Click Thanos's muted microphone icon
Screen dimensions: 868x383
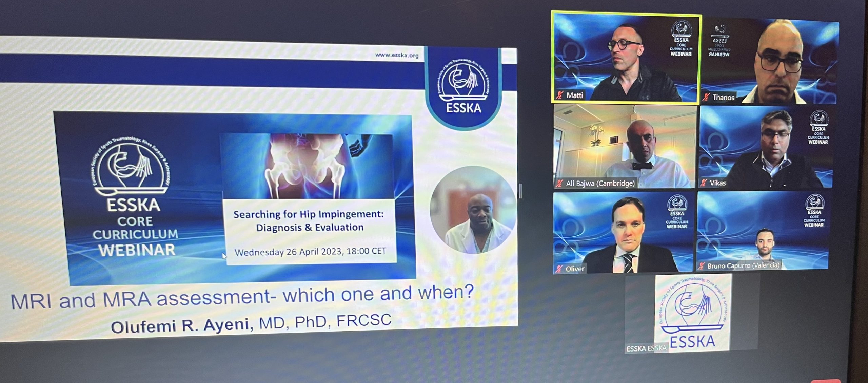coord(706,98)
